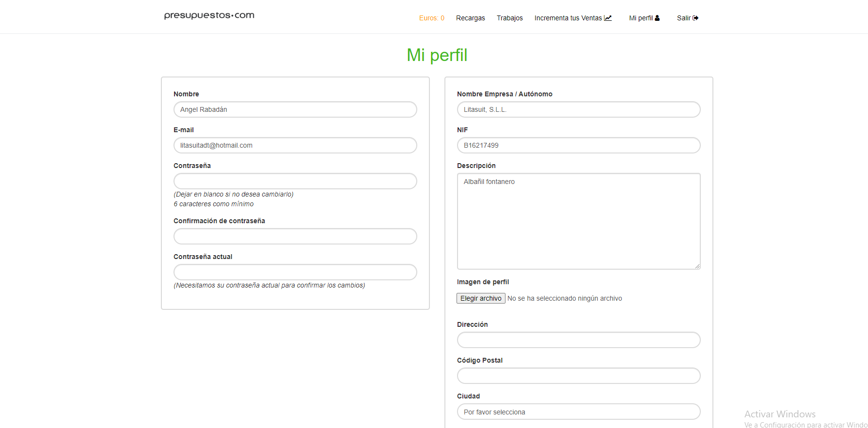Screen dimensions: 868x428
Task: Open the Incrementa tus Ventas link
Action: (x=568, y=18)
